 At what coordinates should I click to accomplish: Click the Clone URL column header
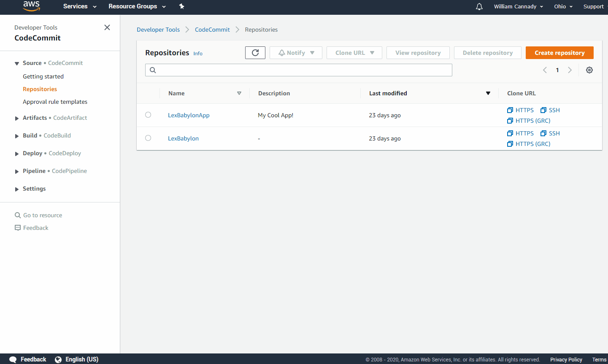(x=522, y=93)
